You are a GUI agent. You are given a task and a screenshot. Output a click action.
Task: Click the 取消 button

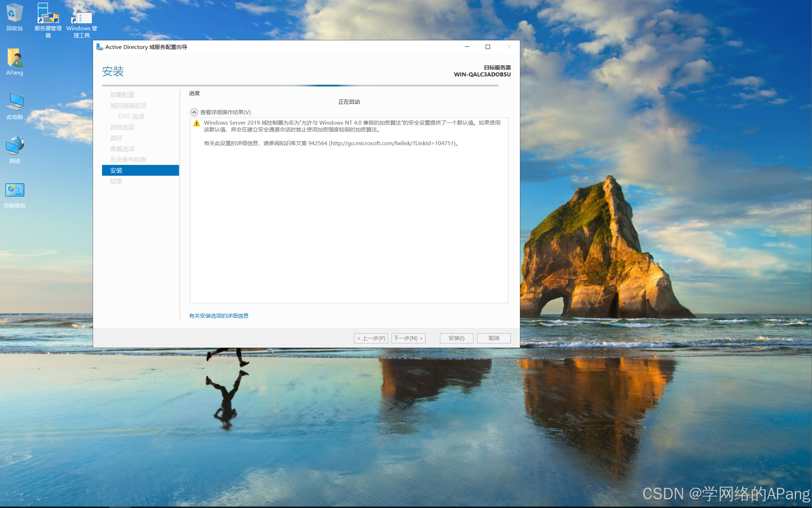point(494,338)
